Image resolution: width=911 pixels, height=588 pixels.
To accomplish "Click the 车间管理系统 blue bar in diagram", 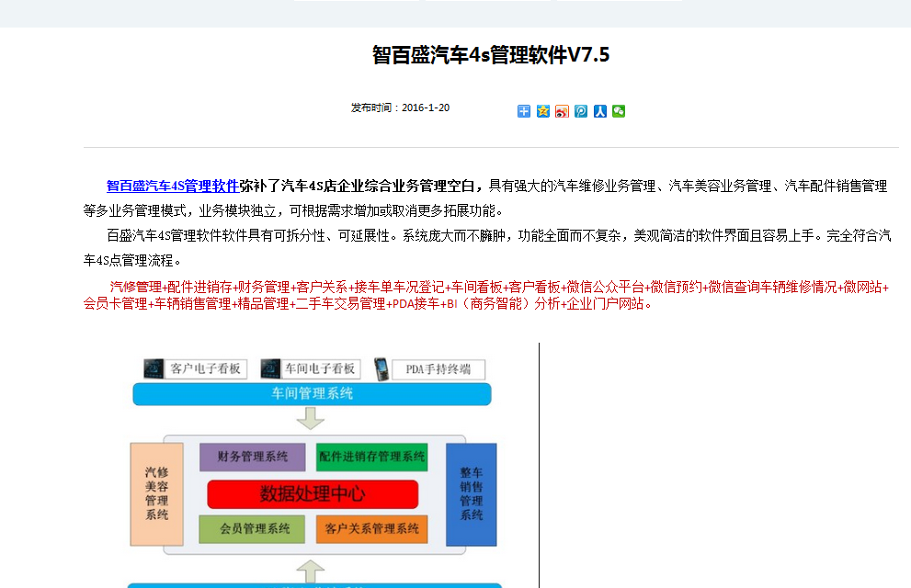I will point(312,393).
